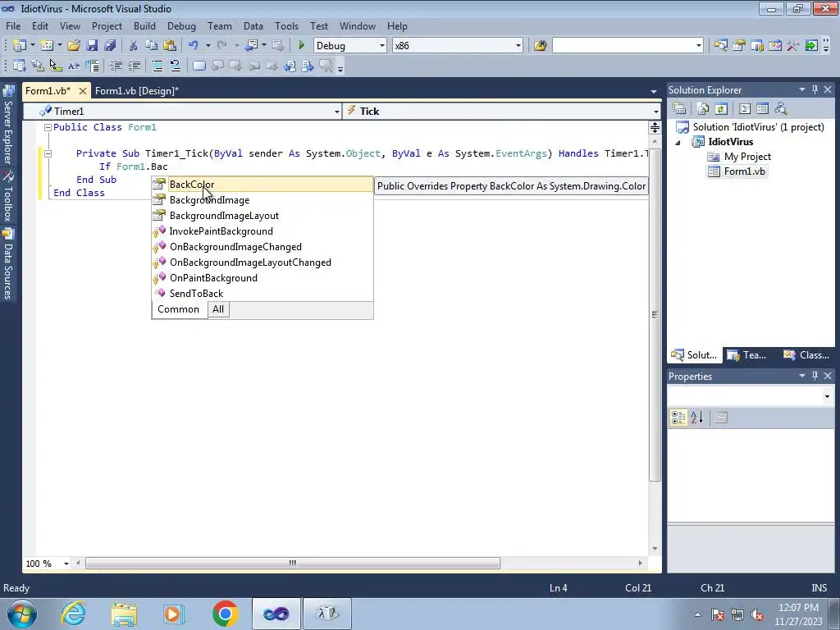Open file with the folder icon
Screen dimensions: 840x630
click(x=73, y=46)
